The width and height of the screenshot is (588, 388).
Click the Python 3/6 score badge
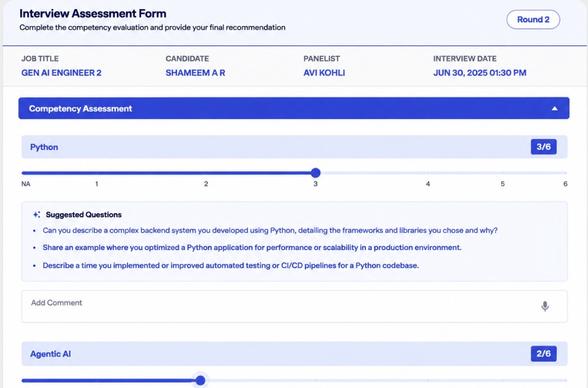543,146
